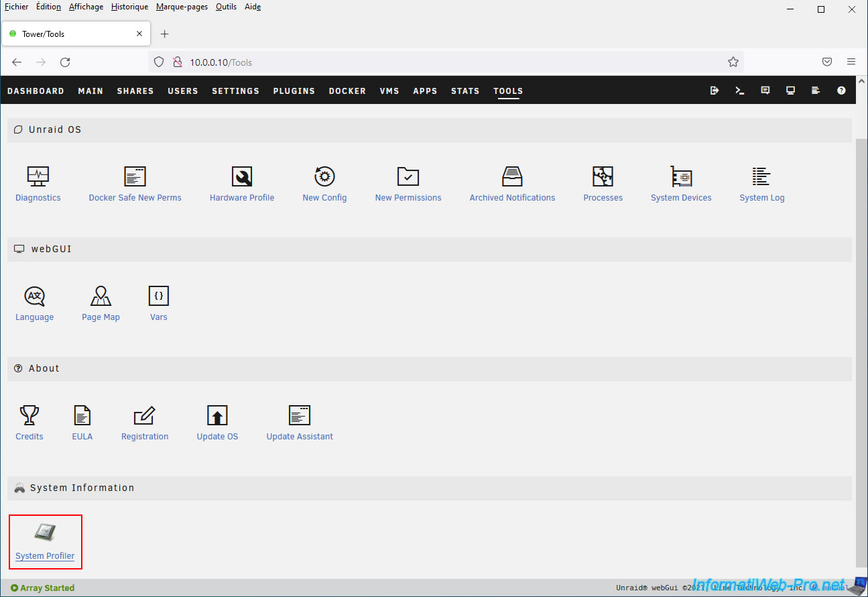Open Archived Notifications tray icon
Image resolution: width=868 pixels, height=597 pixels.
click(512, 177)
